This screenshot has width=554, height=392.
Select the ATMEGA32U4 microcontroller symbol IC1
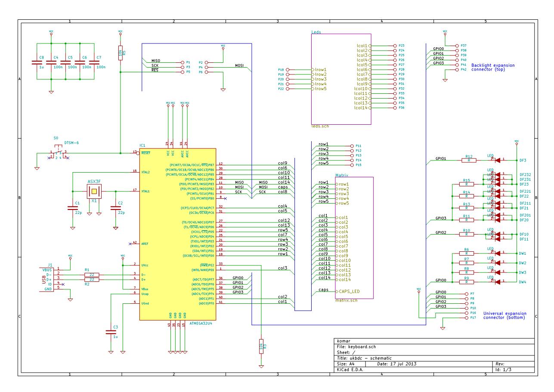[177, 235]
